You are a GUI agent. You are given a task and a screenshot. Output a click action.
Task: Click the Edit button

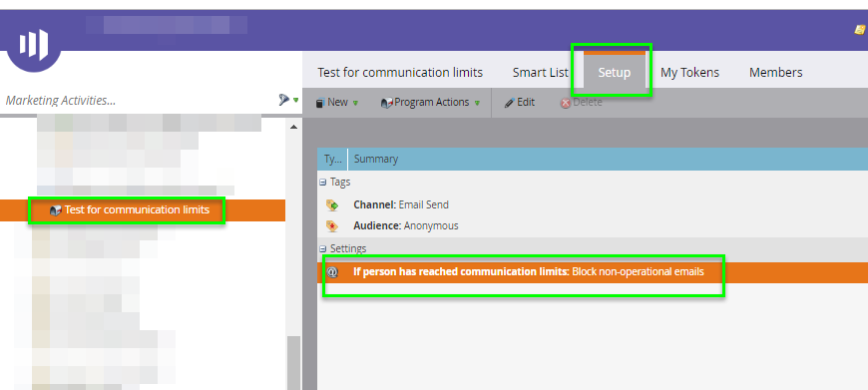[x=519, y=103]
